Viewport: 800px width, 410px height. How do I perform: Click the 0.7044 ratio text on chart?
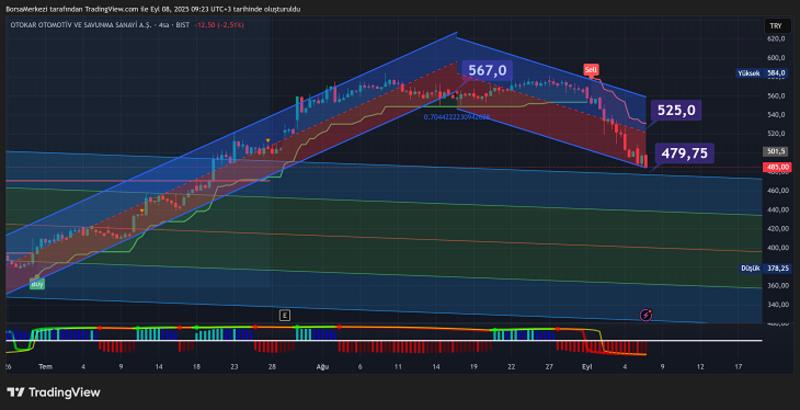[x=457, y=117]
